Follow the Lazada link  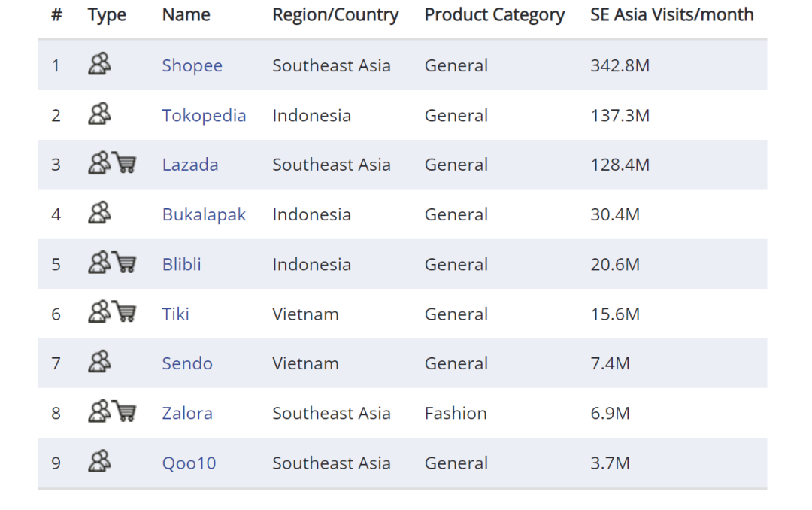(190, 165)
